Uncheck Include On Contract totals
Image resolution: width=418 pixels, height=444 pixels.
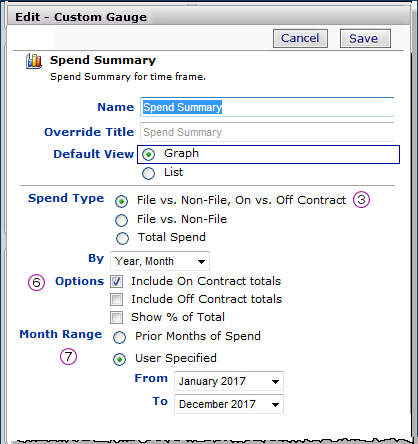(117, 282)
